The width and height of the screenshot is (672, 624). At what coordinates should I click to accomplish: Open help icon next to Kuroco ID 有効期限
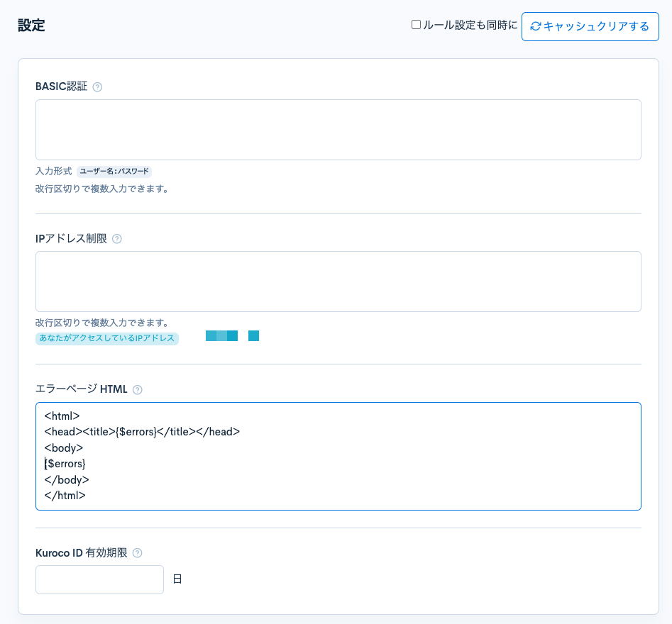137,553
